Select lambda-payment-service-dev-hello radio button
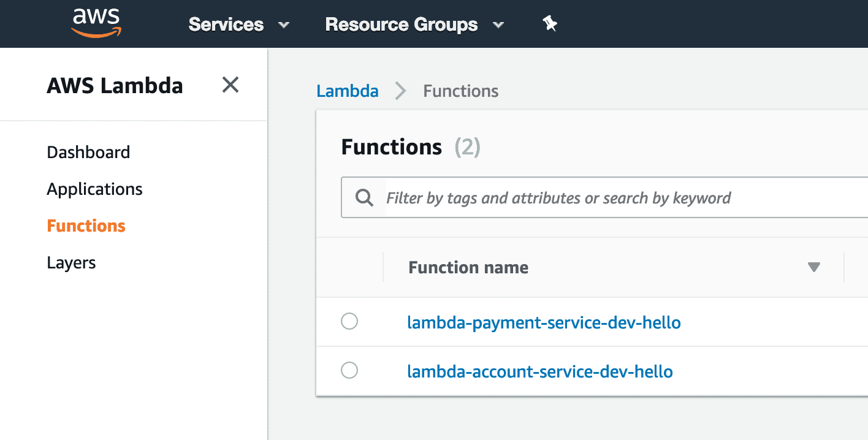Image resolution: width=868 pixels, height=440 pixels. tap(349, 321)
